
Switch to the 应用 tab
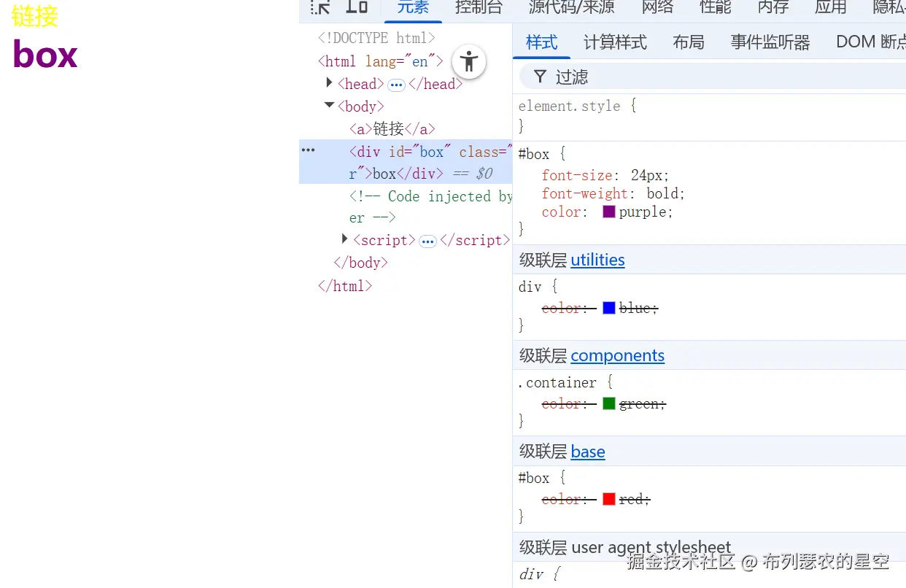click(831, 7)
